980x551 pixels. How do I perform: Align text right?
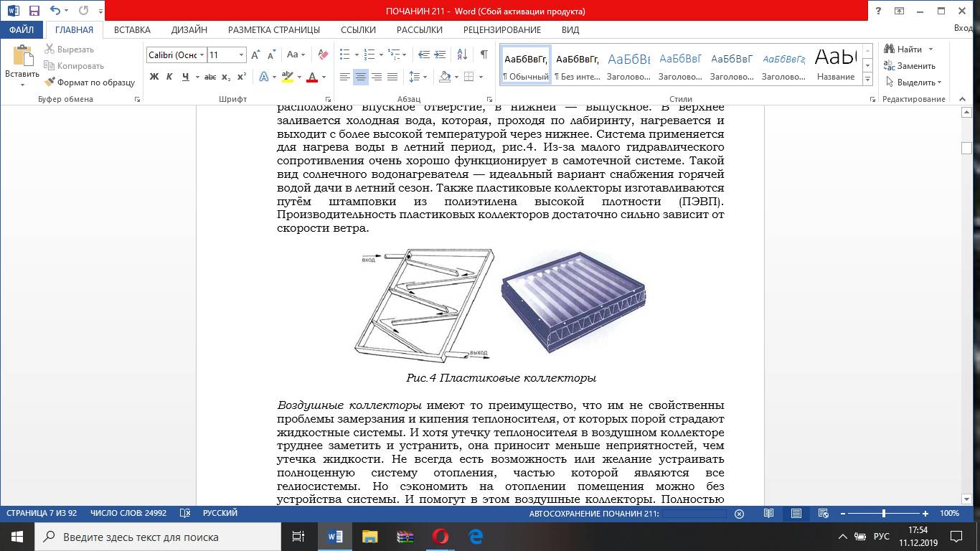(x=377, y=77)
